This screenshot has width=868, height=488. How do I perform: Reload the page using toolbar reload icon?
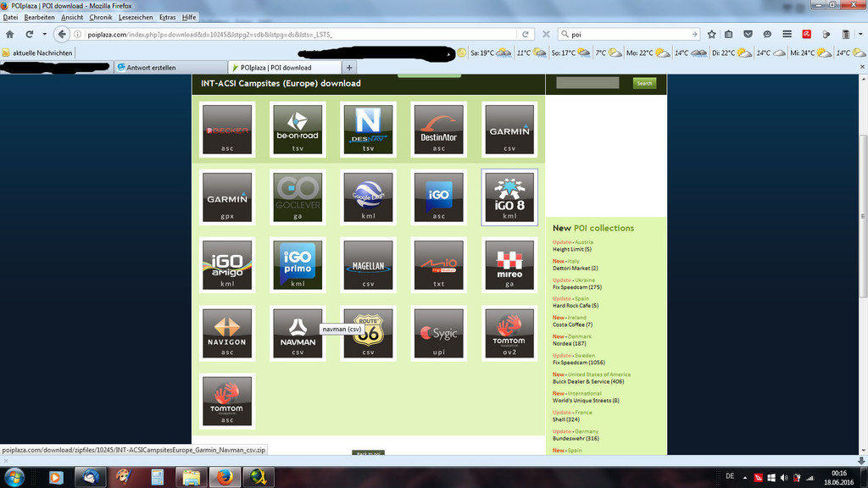click(30, 34)
